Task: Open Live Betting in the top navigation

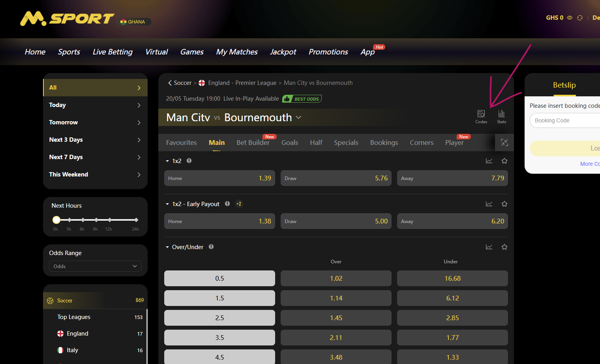Action: click(112, 52)
